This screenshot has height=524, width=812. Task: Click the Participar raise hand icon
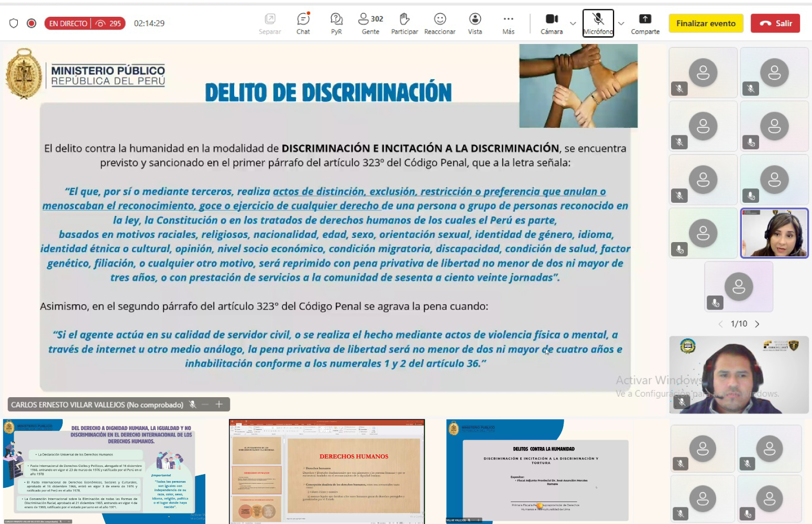[404, 23]
